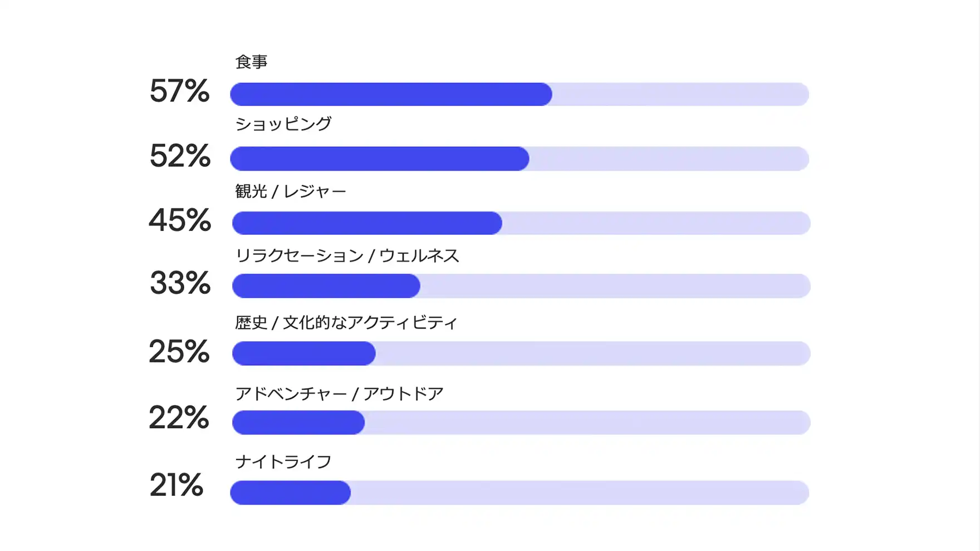Viewport: 980px width, 551px height.
Task: Click the filled blue ショッピング bar
Action: pyautogui.click(x=379, y=159)
